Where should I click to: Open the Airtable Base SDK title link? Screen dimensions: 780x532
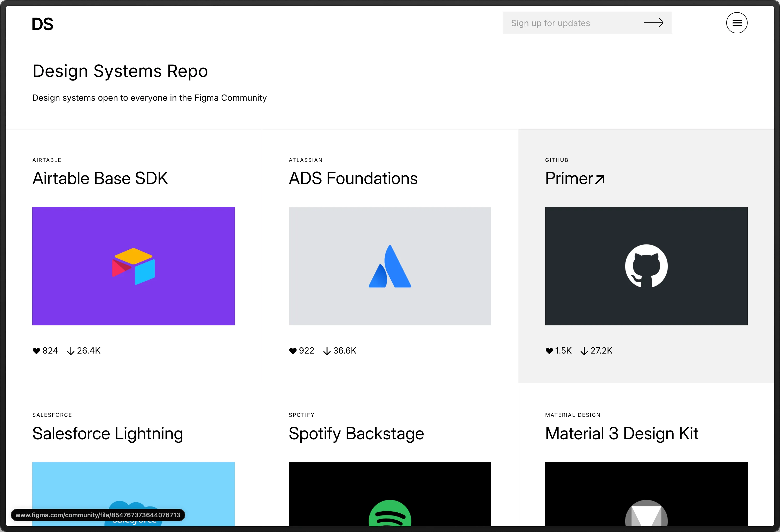coord(100,178)
